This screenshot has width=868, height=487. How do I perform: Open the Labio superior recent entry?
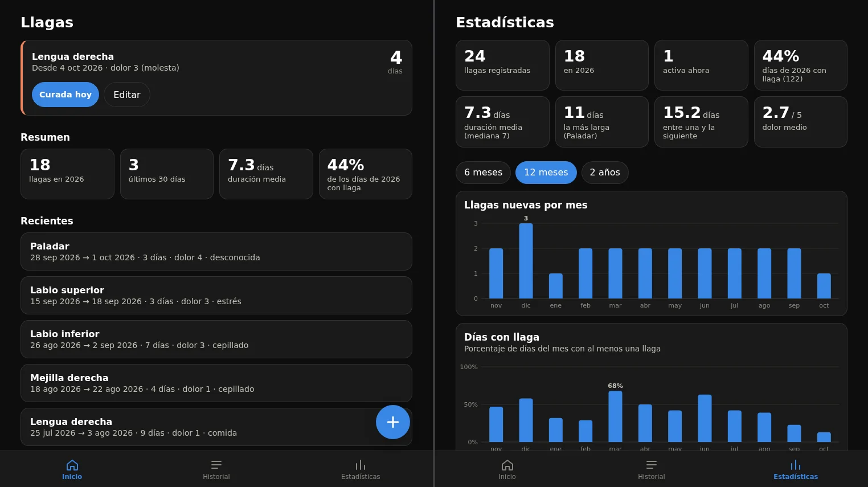[x=216, y=296]
